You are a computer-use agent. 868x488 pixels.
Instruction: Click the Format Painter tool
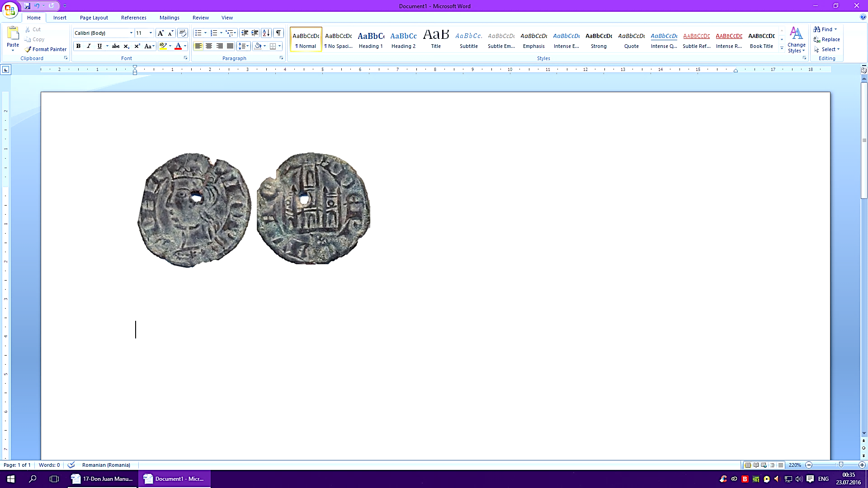(46, 49)
